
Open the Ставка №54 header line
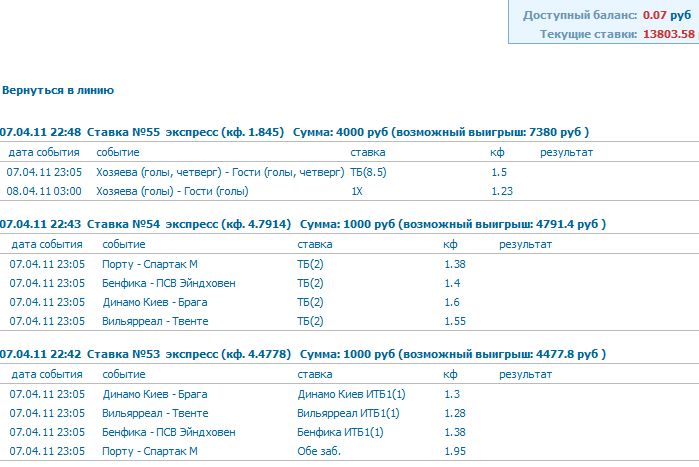tap(303, 224)
